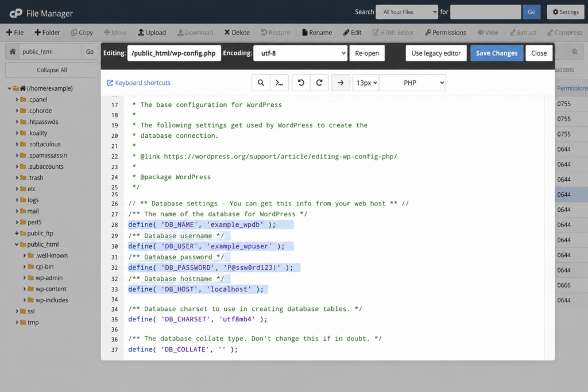This screenshot has height=392, width=588.
Task: Click the DB_HOST localhost line
Action: pyautogui.click(x=196, y=289)
